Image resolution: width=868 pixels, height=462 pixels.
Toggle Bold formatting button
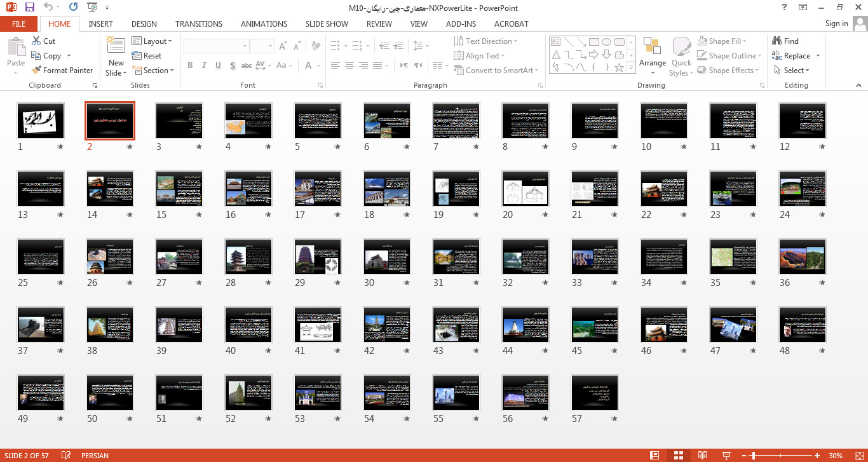point(190,65)
